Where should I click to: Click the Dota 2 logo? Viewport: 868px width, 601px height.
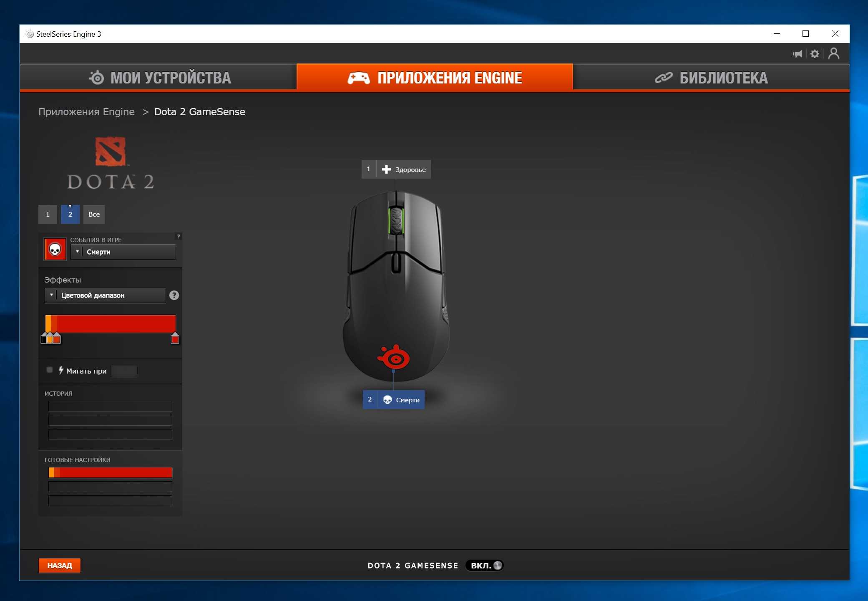(111, 163)
